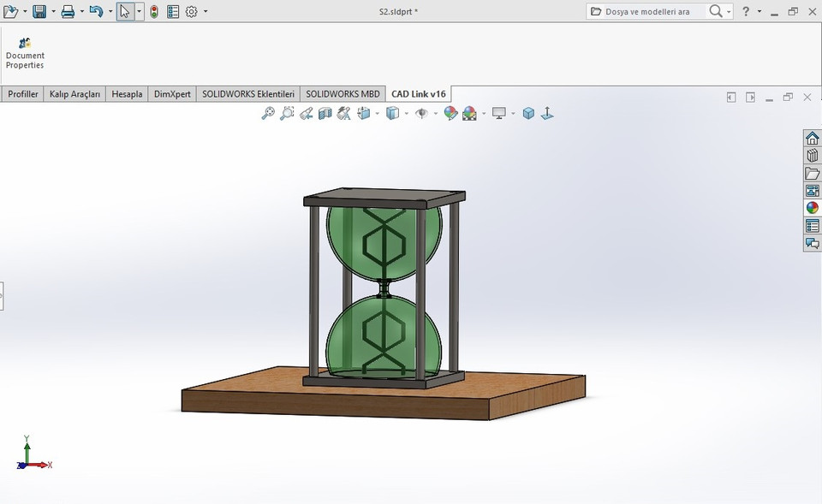Click the Previous View icon
Screen dimensions: 822x504
tap(306, 112)
